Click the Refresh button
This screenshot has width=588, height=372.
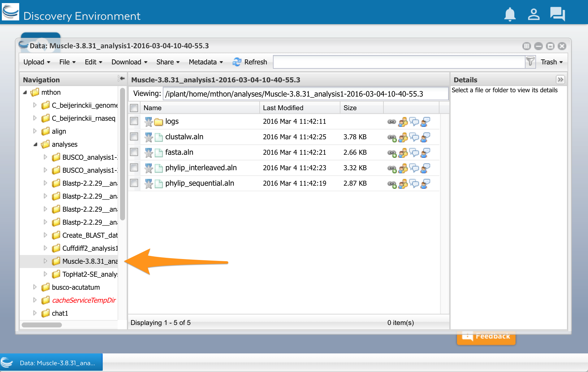pyautogui.click(x=250, y=62)
